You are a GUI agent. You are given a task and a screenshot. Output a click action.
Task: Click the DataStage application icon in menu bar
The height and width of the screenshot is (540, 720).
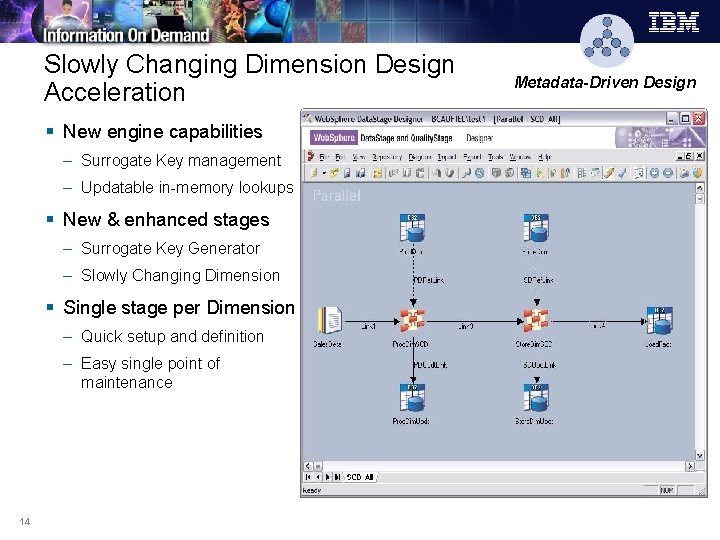point(311,157)
